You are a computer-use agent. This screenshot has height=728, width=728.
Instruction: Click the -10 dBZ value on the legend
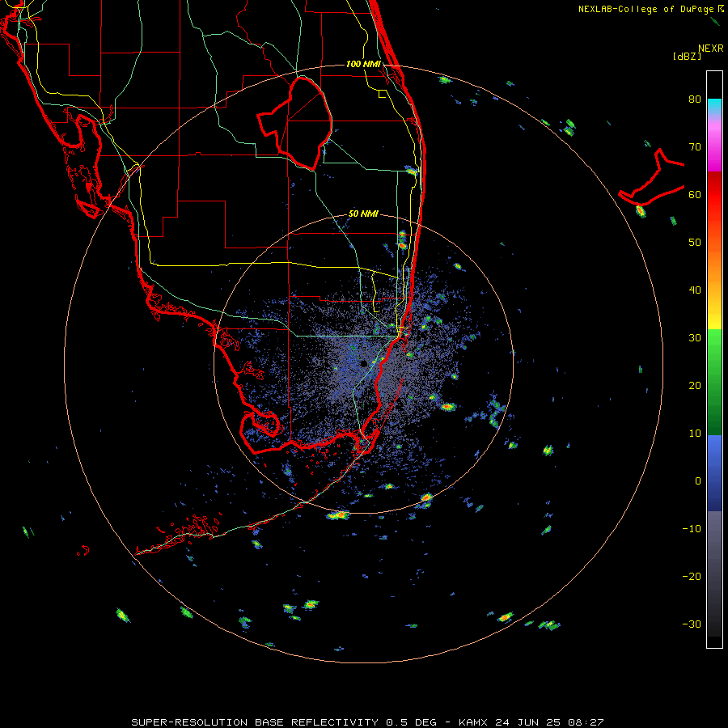click(x=692, y=529)
